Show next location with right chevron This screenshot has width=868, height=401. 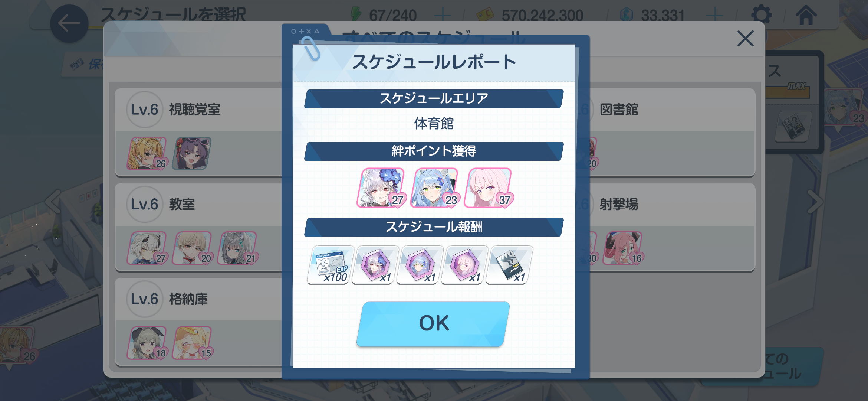click(815, 202)
